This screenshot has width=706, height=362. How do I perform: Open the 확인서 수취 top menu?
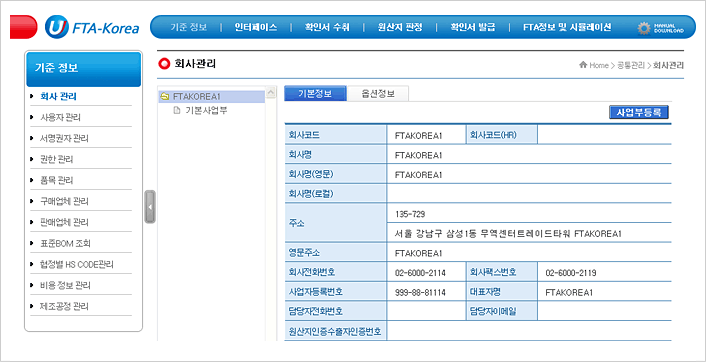[327, 27]
